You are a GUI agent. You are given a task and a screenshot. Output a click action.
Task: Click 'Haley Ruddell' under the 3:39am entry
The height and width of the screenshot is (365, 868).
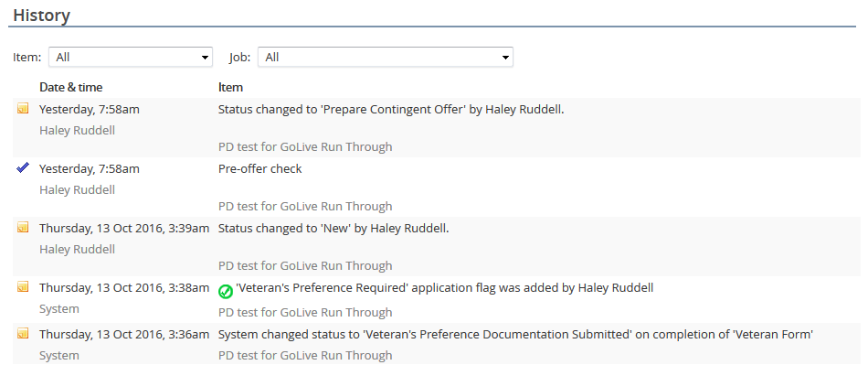[x=77, y=249]
